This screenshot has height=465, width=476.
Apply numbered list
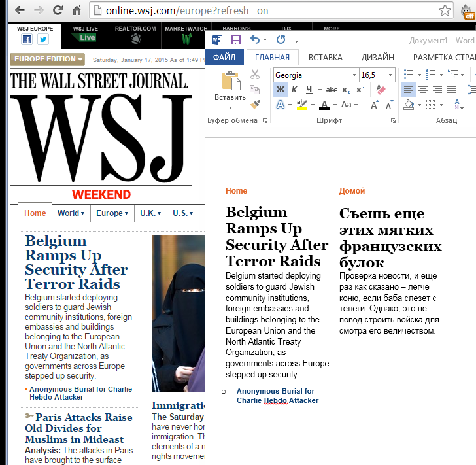click(430, 75)
